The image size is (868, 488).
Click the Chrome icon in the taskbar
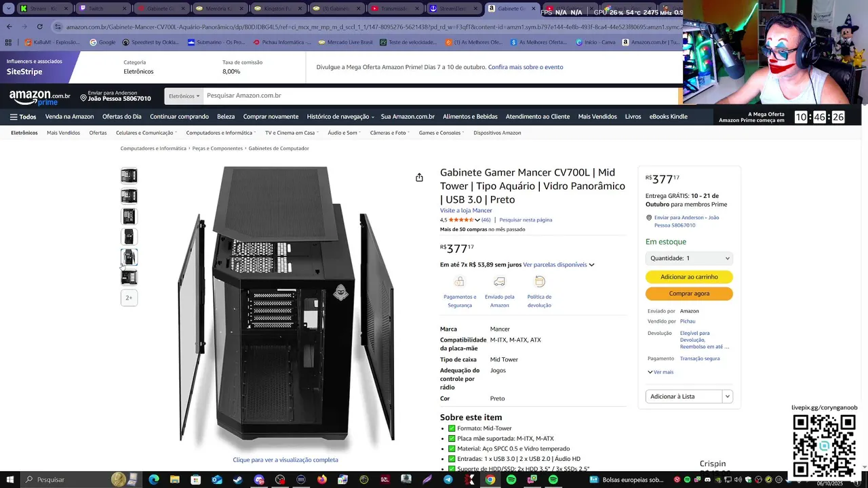490,479
